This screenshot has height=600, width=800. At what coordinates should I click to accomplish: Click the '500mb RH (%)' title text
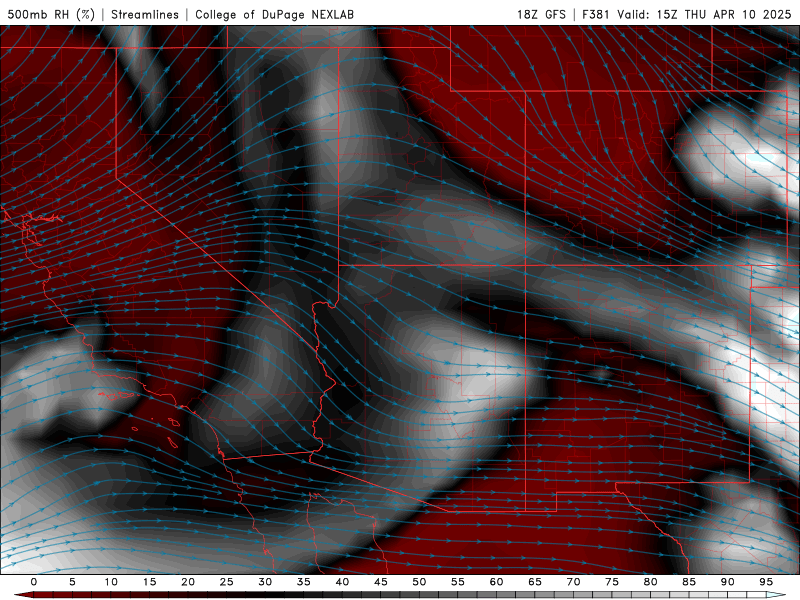pos(51,14)
